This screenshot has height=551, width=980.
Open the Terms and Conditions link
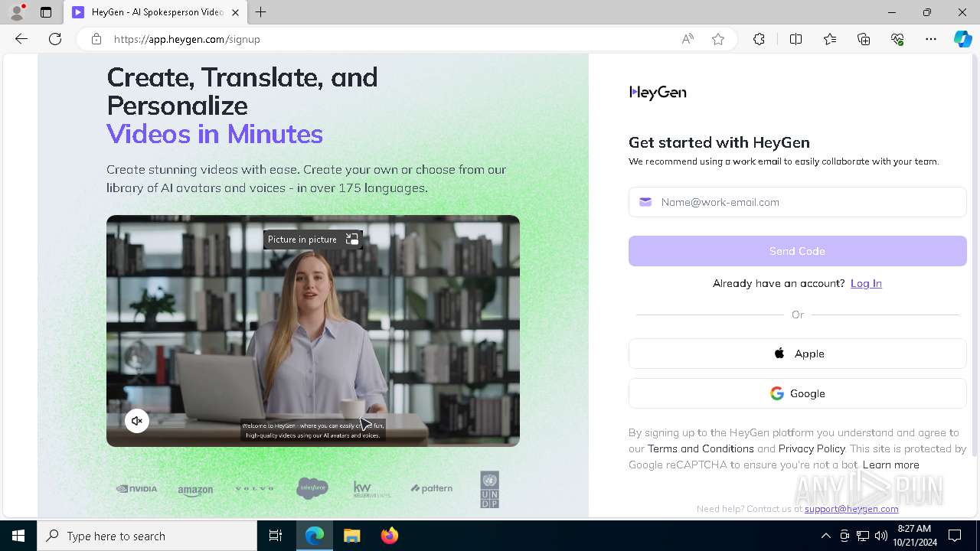click(x=701, y=448)
